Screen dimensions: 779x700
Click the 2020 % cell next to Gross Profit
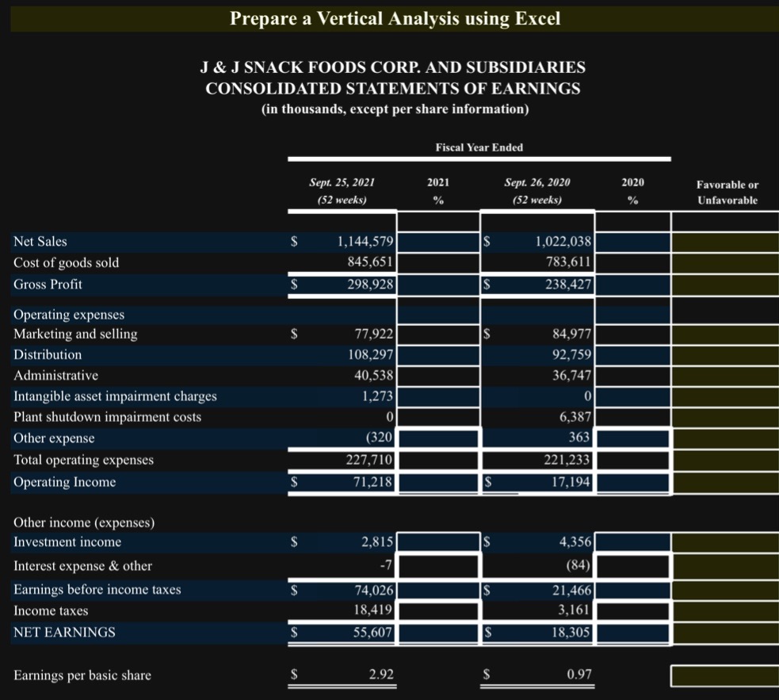(x=632, y=284)
